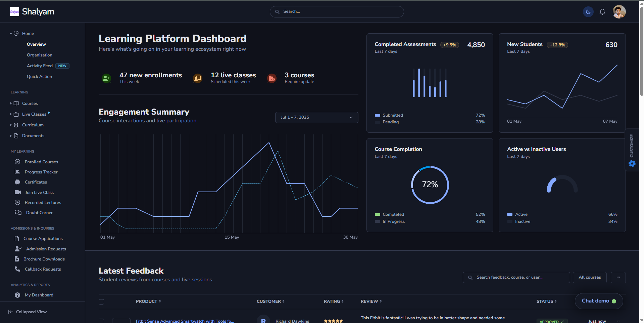644x323 pixels.
Task: Click the Customize gear icon
Action: [632, 163]
